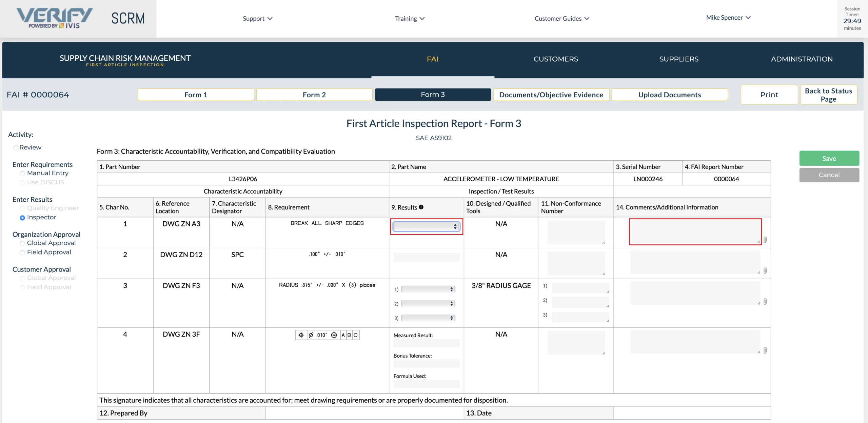Open Results dropdown 2) for characteristic 3

point(428,303)
